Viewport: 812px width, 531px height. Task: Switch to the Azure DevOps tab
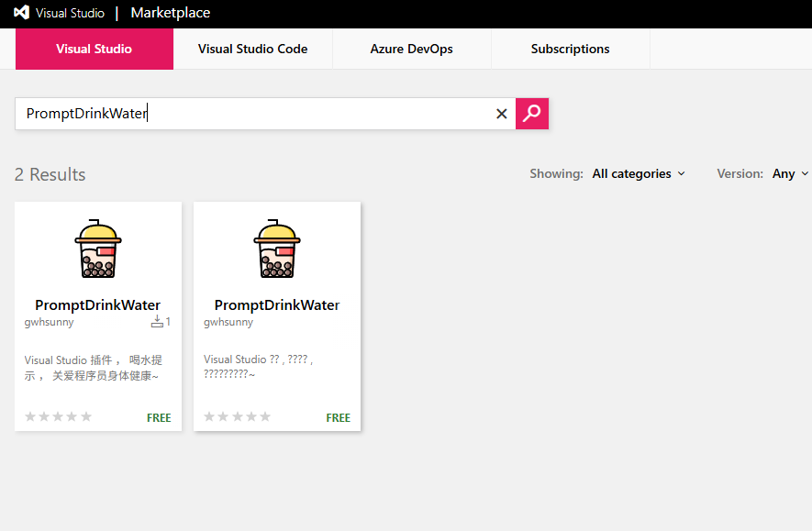tap(412, 49)
